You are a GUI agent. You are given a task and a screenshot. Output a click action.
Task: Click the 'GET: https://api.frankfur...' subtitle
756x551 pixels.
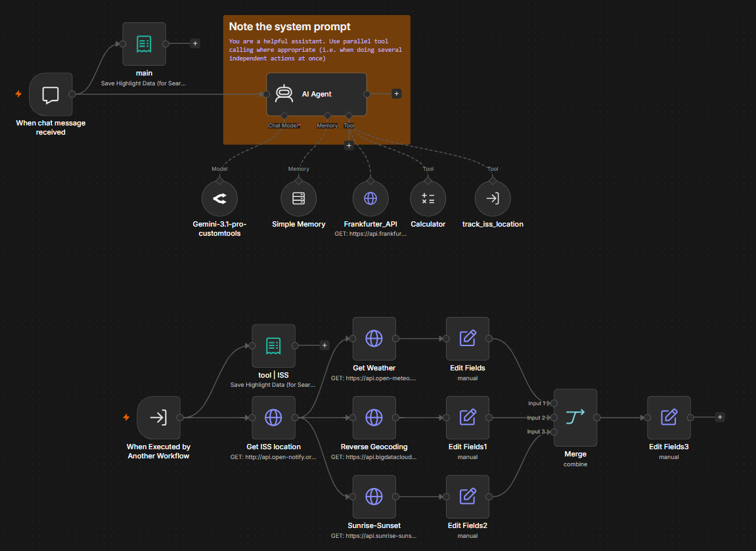[370, 234]
